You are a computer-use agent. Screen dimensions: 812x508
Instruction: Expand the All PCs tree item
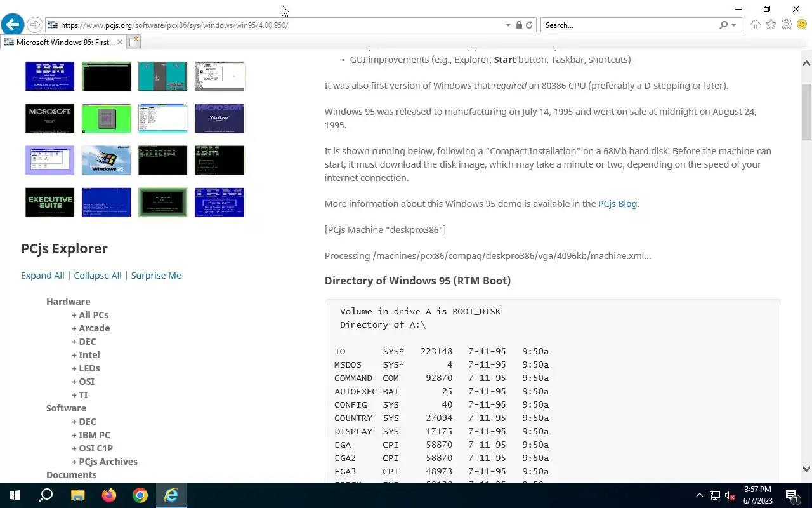click(x=90, y=315)
